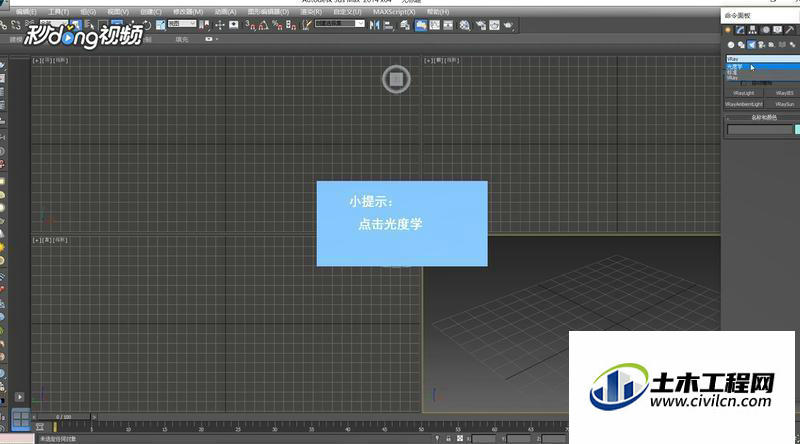Open the Rendered Frame Window
This screenshot has height=444, width=800.
[494, 24]
